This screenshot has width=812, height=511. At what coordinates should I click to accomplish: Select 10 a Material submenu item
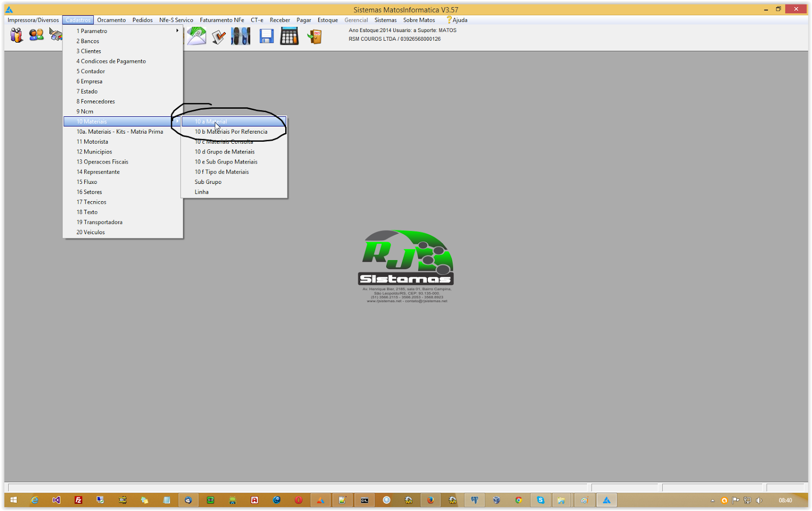(x=234, y=122)
